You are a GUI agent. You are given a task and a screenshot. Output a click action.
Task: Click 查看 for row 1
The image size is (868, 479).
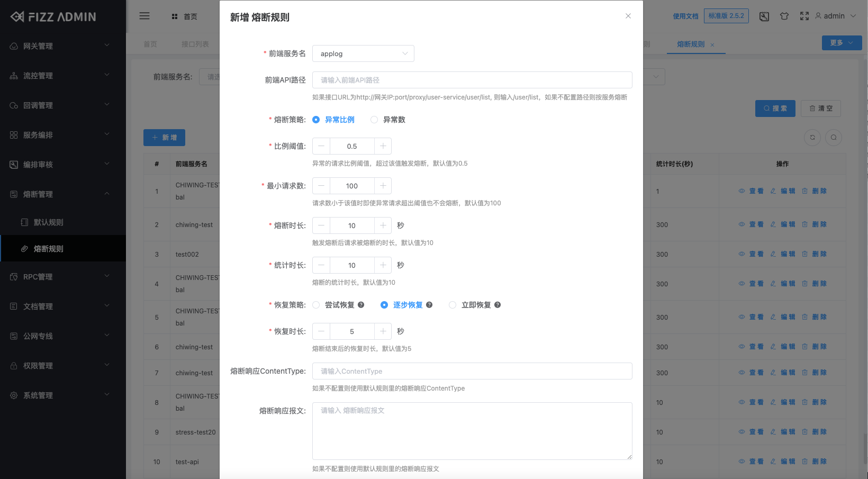click(751, 191)
